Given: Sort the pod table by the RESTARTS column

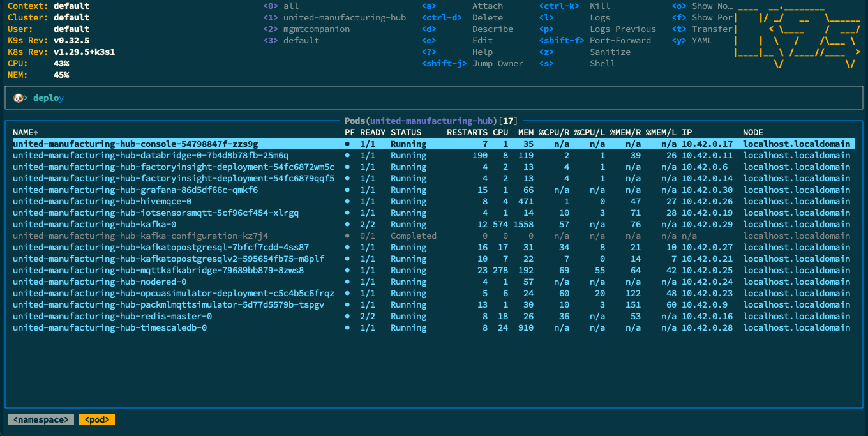Looking at the screenshot, I should pyautogui.click(x=467, y=133).
